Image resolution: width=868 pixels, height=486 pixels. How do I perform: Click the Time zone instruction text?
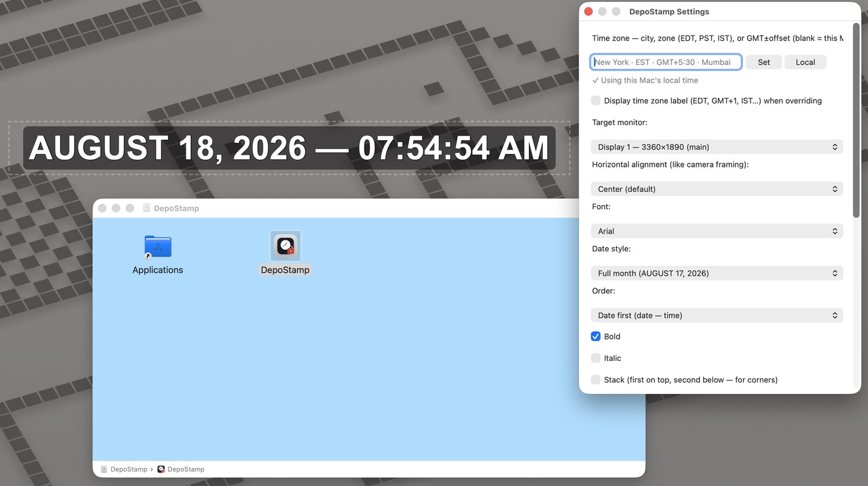[718, 38]
